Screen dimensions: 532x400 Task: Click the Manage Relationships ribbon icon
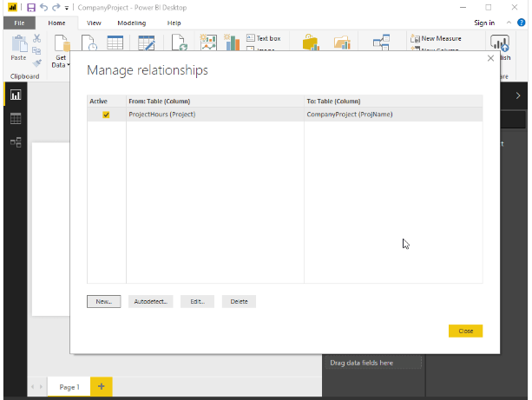381,43
